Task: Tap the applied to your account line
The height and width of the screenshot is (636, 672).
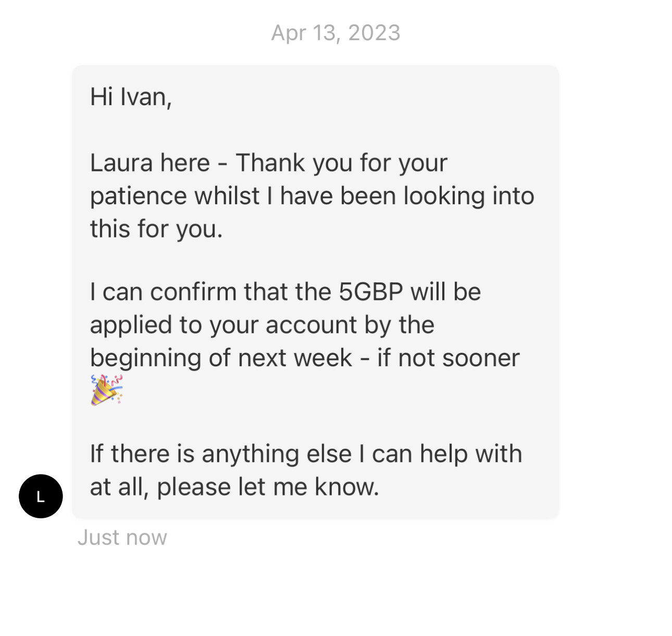Action: [x=262, y=326]
